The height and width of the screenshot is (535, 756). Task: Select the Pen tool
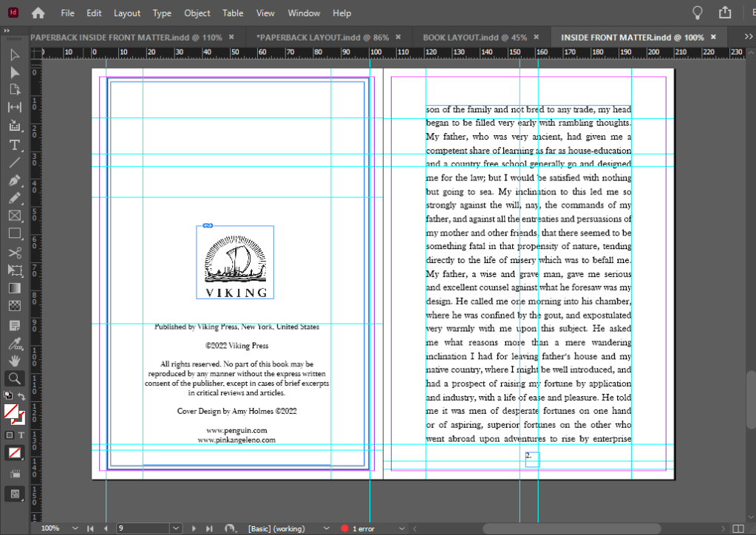coord(14,180)
